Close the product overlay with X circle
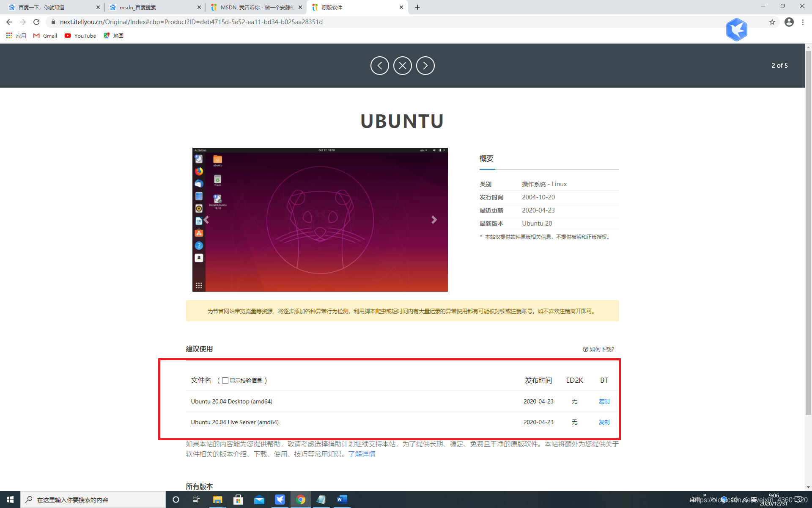Screen dimensions: 812x508 (x=402, y=66)
